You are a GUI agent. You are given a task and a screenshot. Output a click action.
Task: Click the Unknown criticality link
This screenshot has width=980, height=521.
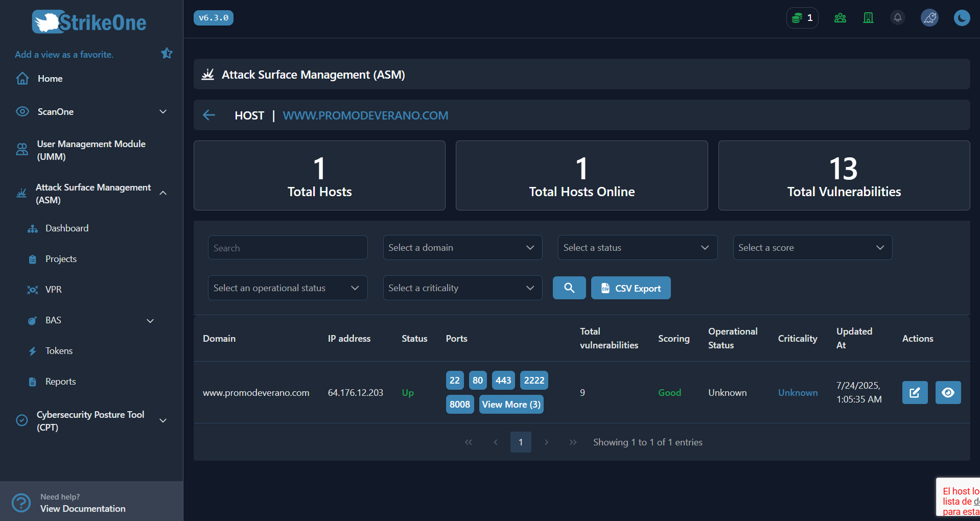[798, 393]
